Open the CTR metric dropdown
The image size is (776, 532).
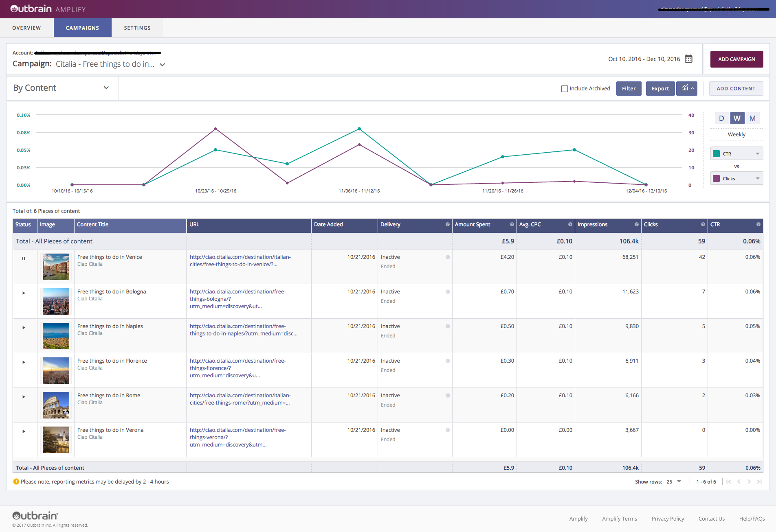(x=737, y=154)
